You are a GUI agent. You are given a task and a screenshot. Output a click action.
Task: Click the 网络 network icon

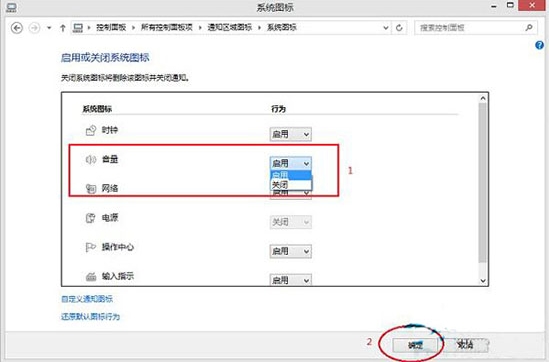pyautogui.click(x=91, y=189)
